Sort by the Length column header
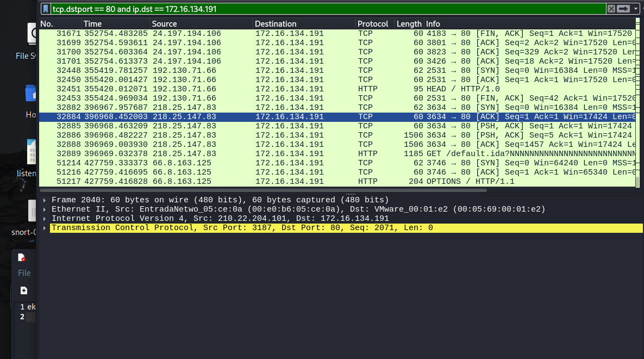The image size is (644, 359). [409, 24]
